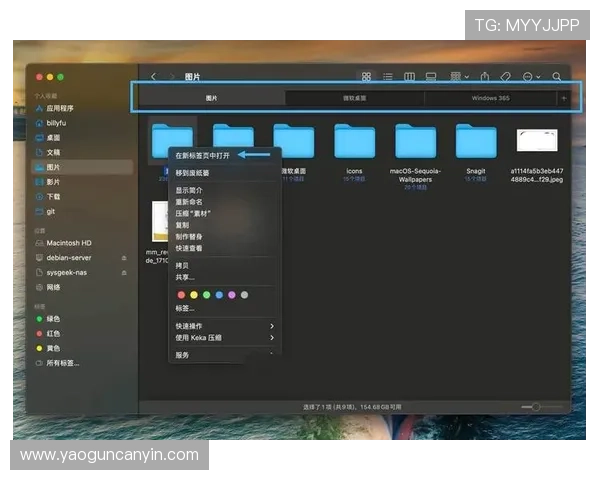Viewport: 600px width, 480px height.
Task: Eject the debian-server volume
Action: pos(124,257)
